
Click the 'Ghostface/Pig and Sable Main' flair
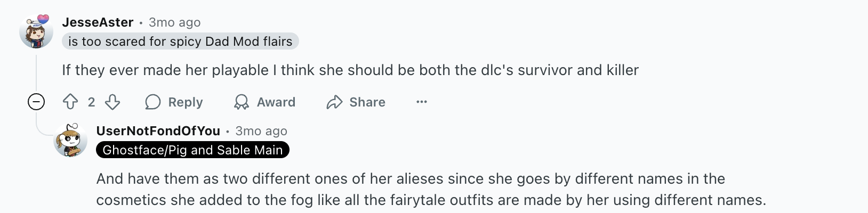pos(192,150)
